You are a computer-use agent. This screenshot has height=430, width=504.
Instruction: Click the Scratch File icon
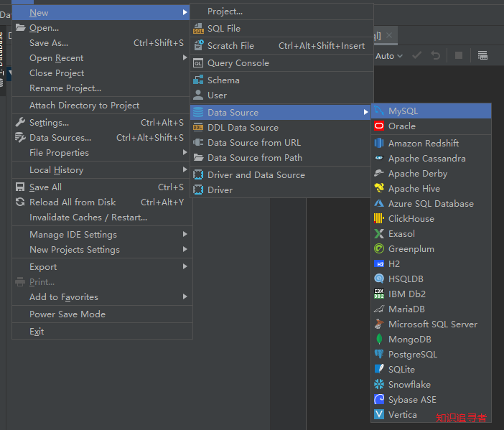198,46
